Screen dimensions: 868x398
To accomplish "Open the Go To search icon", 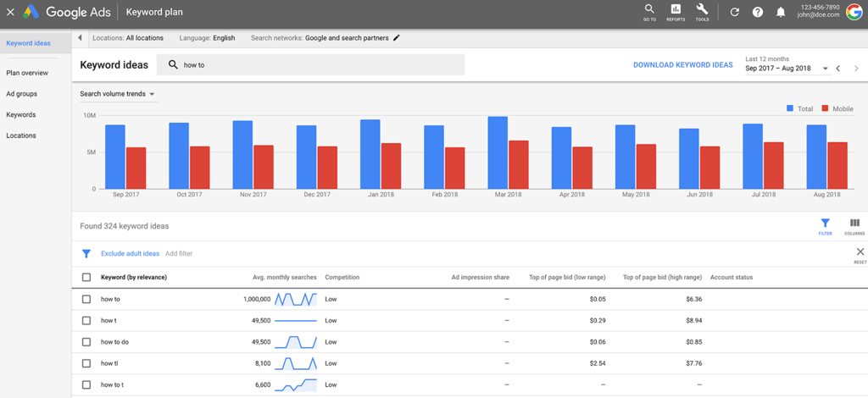I will [650, 12].
